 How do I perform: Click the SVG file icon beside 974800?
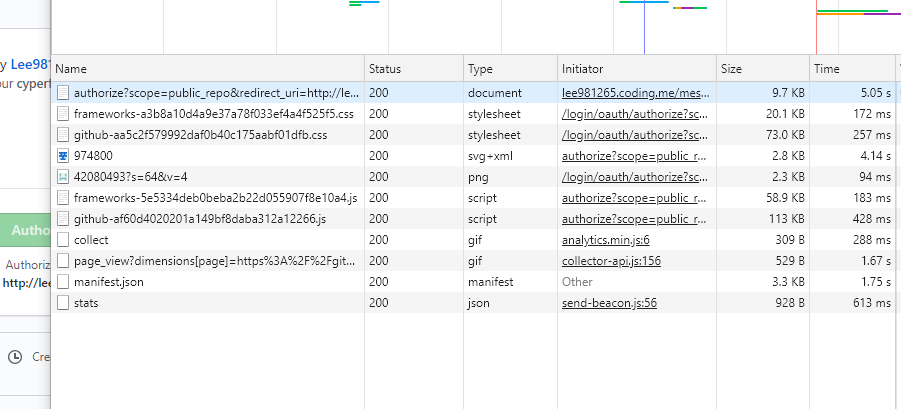point(64,156)
